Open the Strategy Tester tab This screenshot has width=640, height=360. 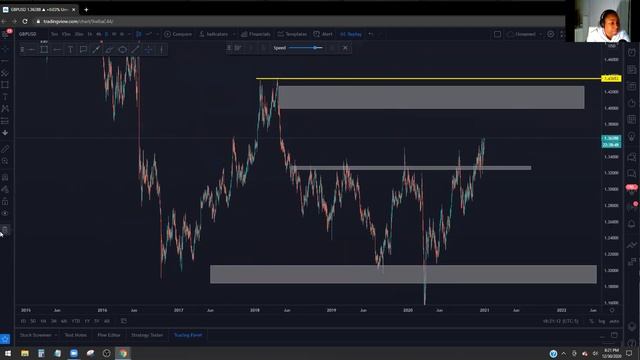tap(147, 335)
